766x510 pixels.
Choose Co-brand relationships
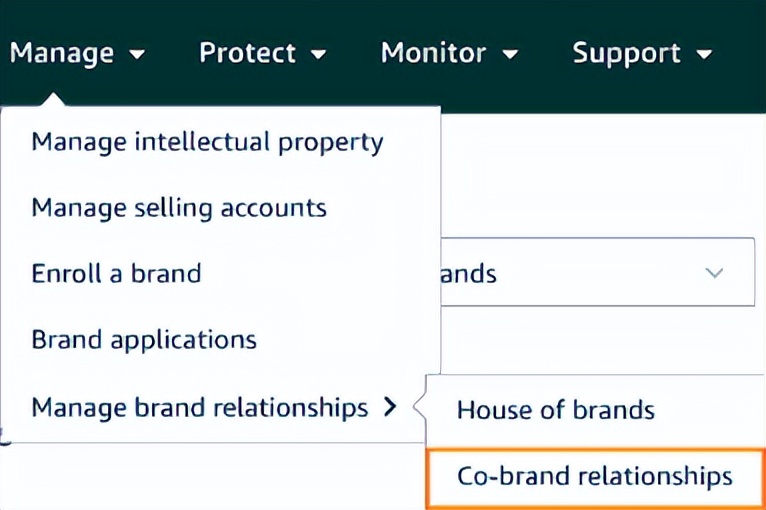click(594, 477)
